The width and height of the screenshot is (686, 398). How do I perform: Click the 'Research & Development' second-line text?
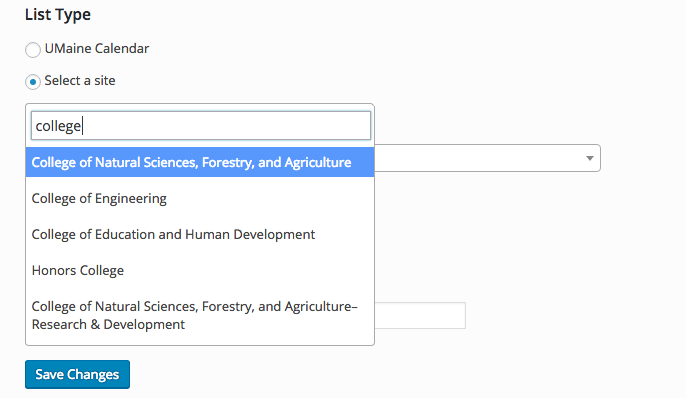[x=108, y=325]
